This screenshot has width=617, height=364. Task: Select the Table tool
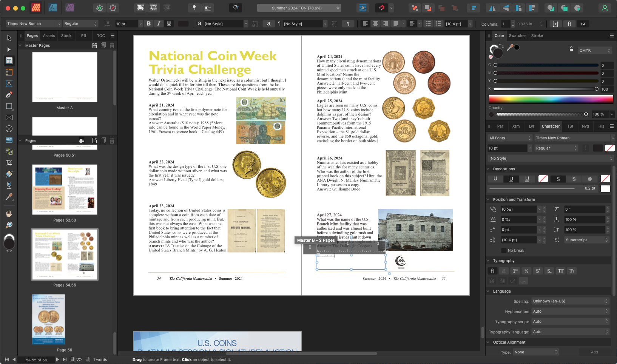[x=9, y=72]
